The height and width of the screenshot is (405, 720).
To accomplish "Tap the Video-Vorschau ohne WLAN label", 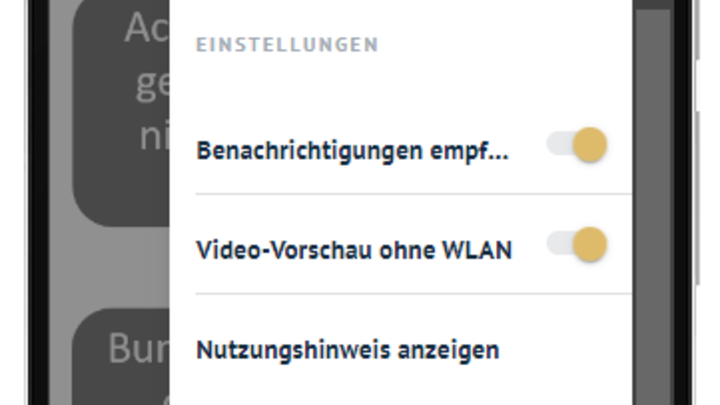I will (354, 250).
